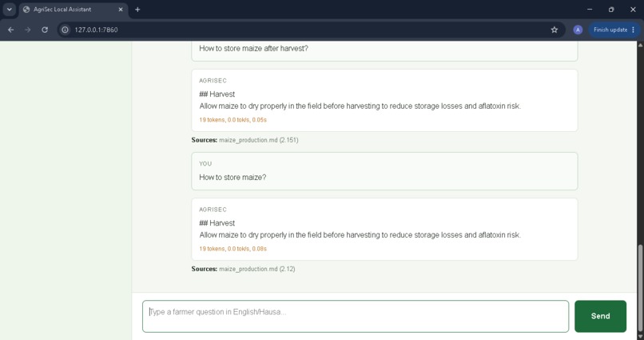Reload the page with refresh icon

pos(45,30)
